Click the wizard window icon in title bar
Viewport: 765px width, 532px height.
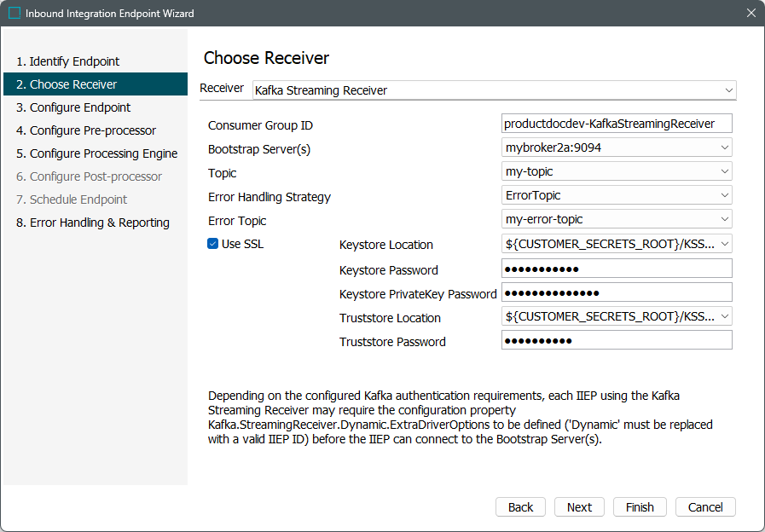(14, 14)
